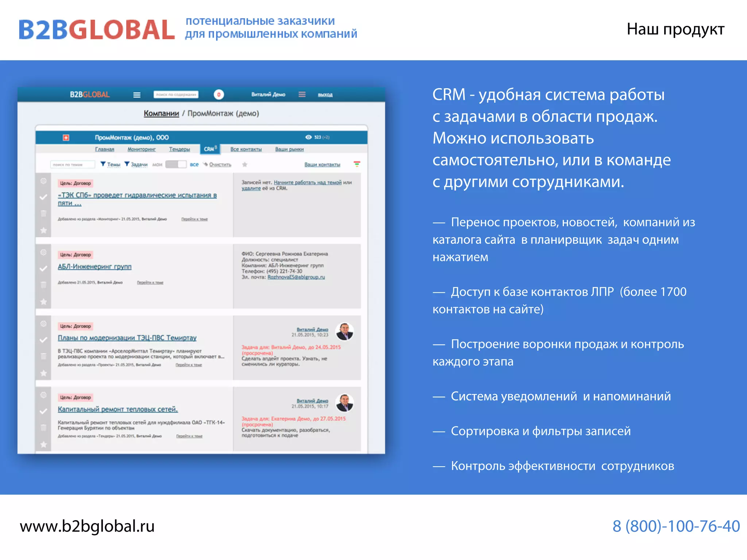Click the star icon on the ТЭЦ-ПВС Темиртау row
This screenshot has height=560, width=747.
click(x=43, y=373)
